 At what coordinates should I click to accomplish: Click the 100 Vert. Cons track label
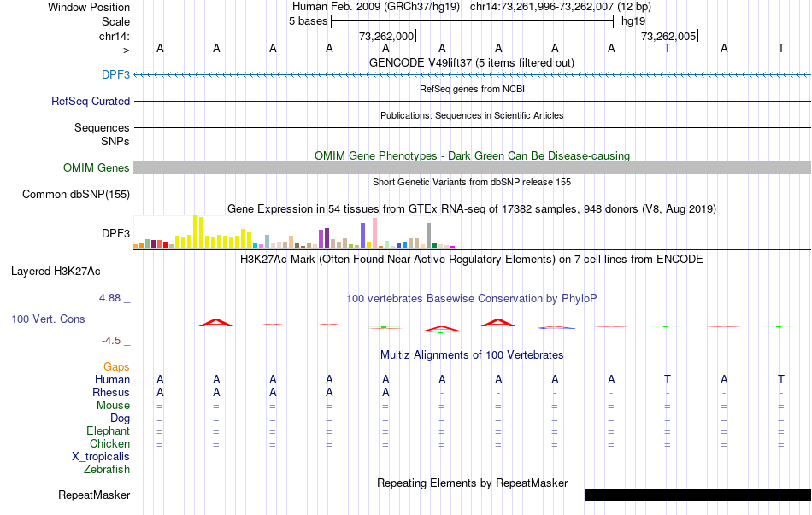(x=48, y=319)
